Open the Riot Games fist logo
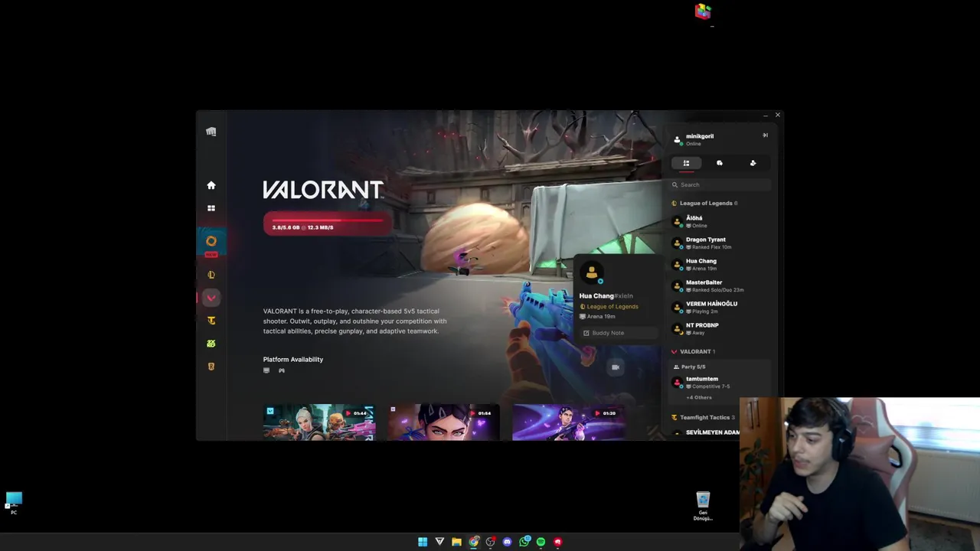 (x=211, y=132)
